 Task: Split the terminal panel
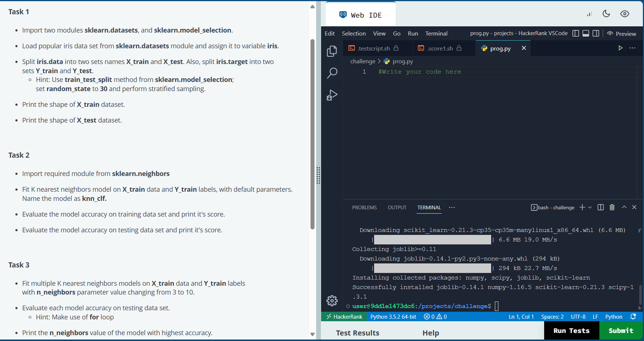(x=600, y=207)
